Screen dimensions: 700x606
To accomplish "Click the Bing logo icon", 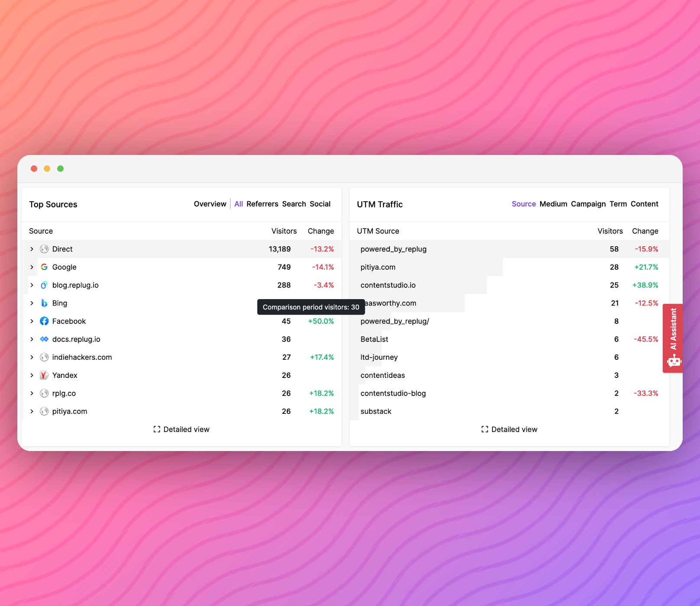I will 44,303.
